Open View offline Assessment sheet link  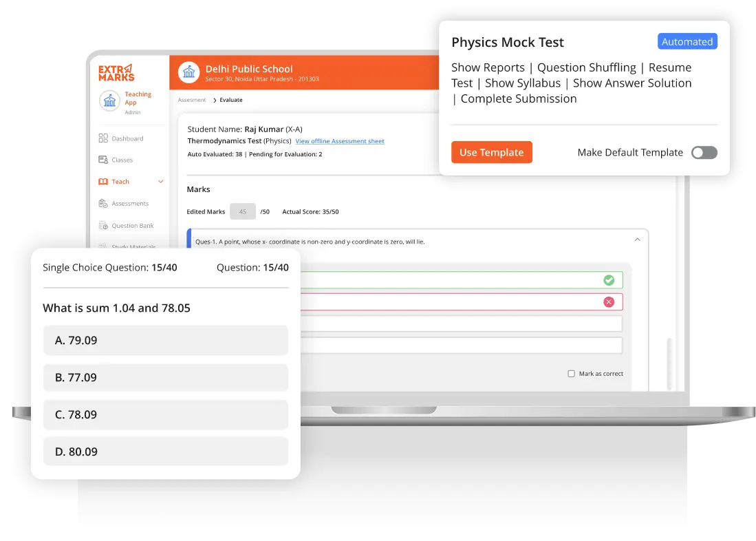tap(340, 141)
